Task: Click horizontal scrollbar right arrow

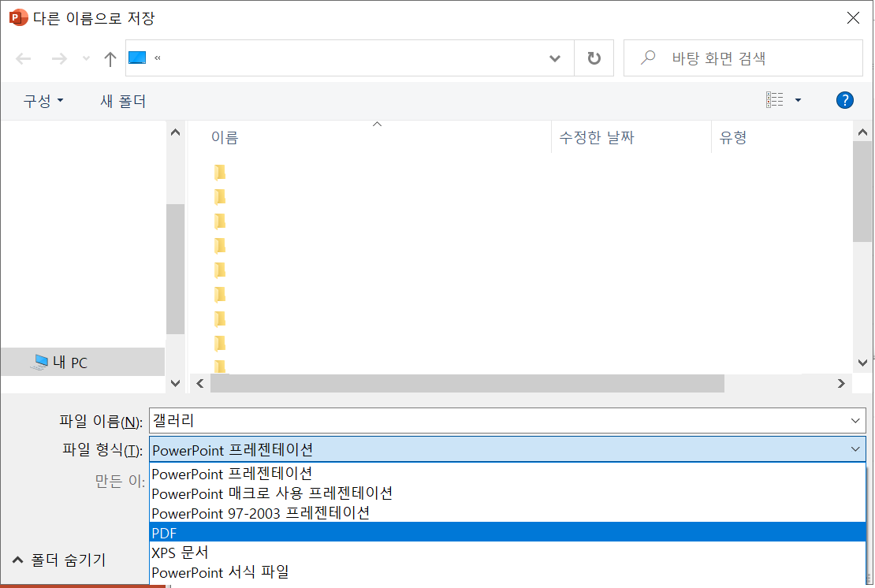Action: (x=841, y=383)
